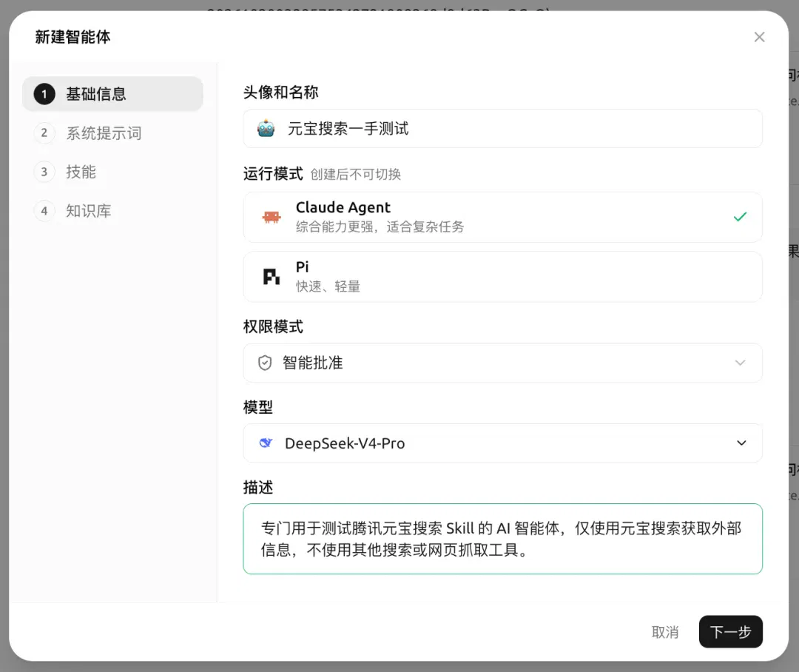Screen dimensions: 799x672
Task: Click the step 3 number circle
Action: [44, 172]
